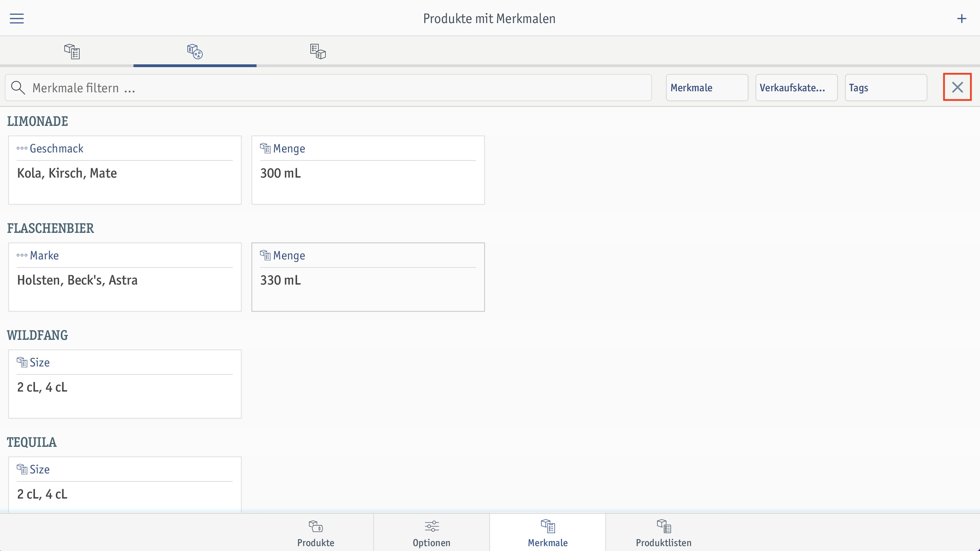Focus the Merkmale filtern search field

(328, 87)
